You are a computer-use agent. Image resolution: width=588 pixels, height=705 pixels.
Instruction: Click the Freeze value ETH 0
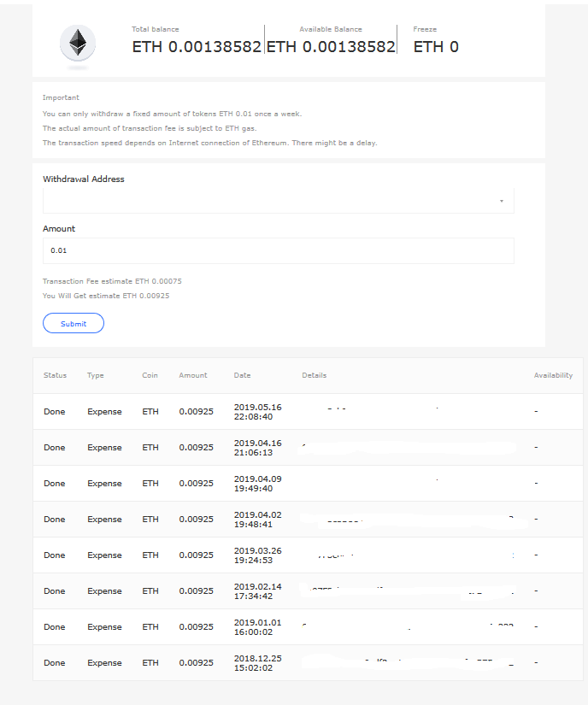point(436,47)
